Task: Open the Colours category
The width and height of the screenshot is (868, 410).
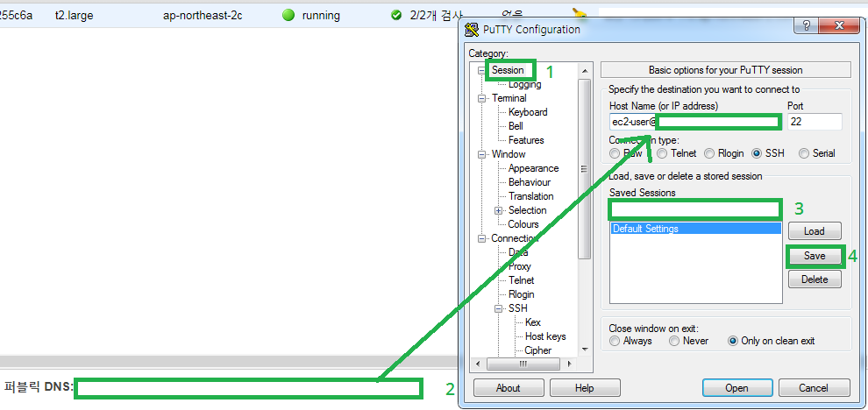Action: 523,224
